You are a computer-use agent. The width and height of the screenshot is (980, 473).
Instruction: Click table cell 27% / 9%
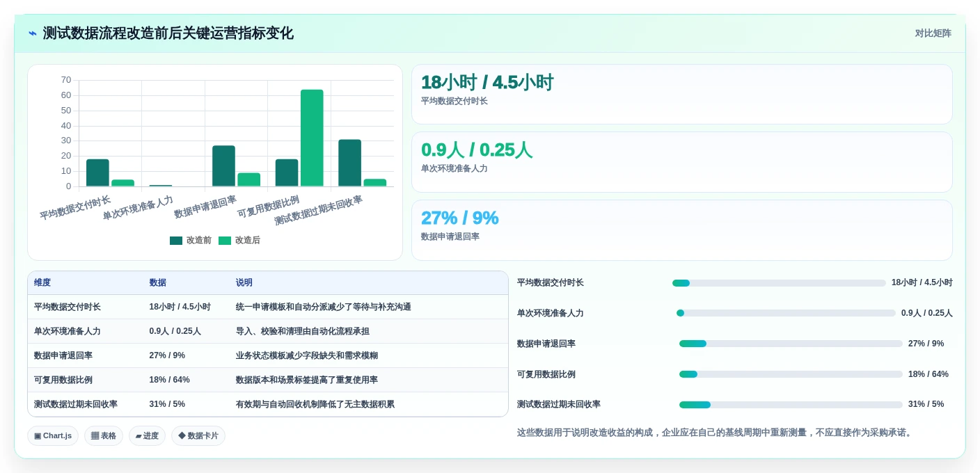click(167, 355)
